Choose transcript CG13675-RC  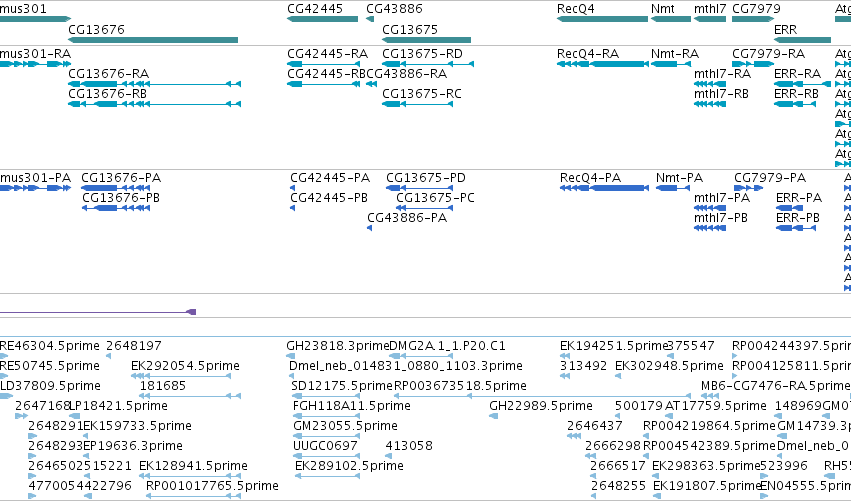(422, 94)
